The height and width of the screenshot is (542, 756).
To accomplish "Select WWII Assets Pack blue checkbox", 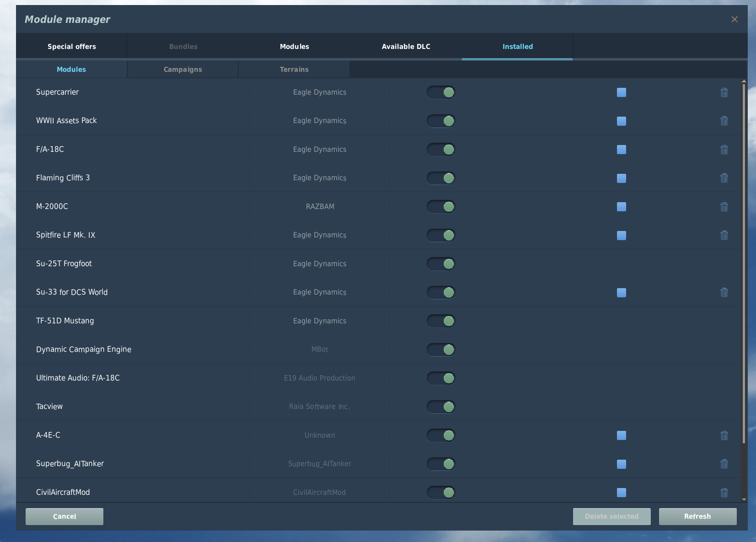I will click(x=622, y=121).
